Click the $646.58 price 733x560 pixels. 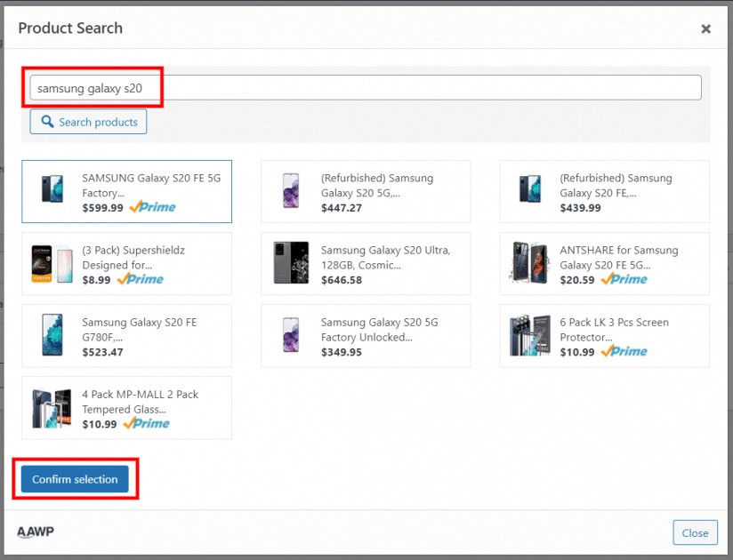click(x=342, y=280)
